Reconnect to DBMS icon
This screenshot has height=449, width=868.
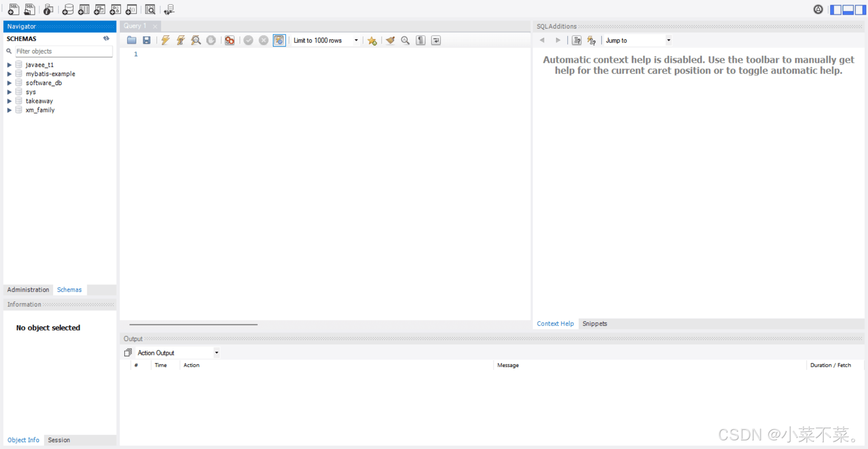[169, 9]
